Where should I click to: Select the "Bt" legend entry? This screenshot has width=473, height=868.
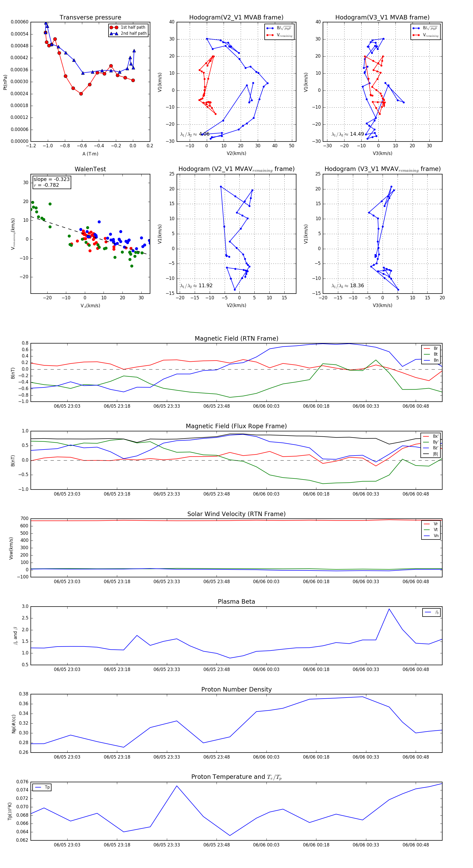point(431,354)
